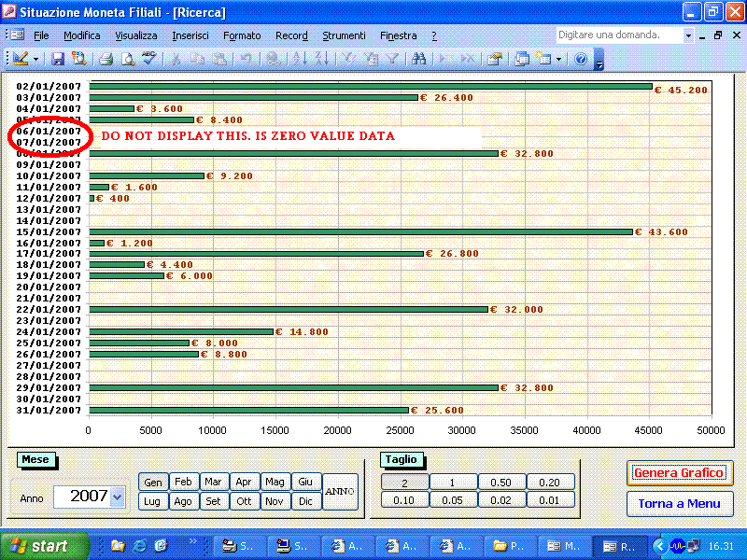Click the Save icon in the toolbar
This screenshot has height=560, width=747.
[x=58, y=59]
